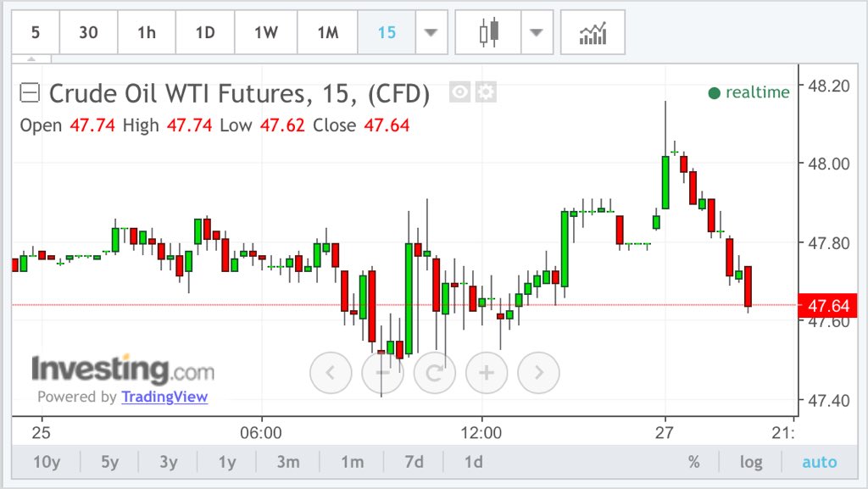The width and height of the screenshot is (868, 489).
Task: Open the indicators chart icon
Action: coord(593,33)
